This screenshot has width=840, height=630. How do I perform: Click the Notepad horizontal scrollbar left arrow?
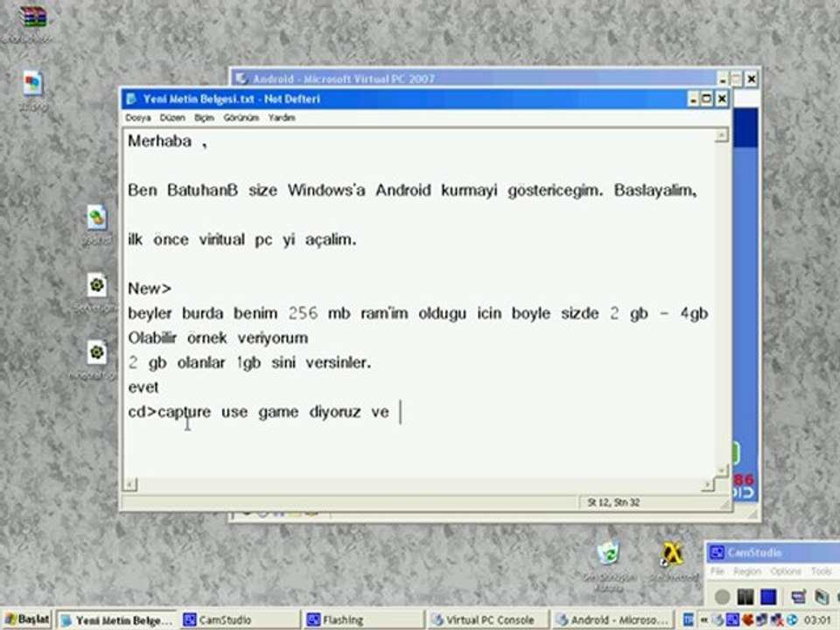(x=130, y=484)
